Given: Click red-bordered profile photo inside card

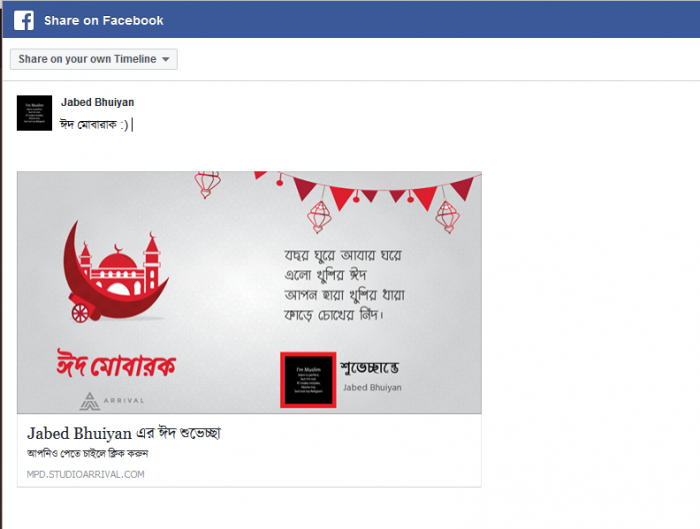Looking at the screenshot, I should [x=308, y=380].
